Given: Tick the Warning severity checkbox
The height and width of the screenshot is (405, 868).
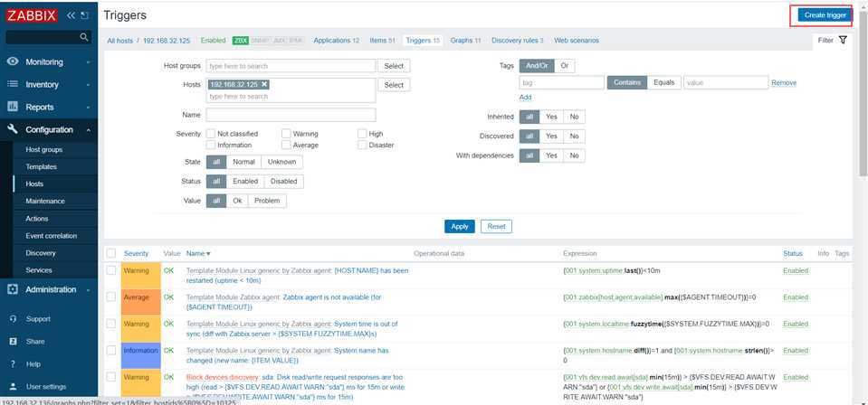Looking at the screenshot, I should pyautogui.click(x=286, y=134).
